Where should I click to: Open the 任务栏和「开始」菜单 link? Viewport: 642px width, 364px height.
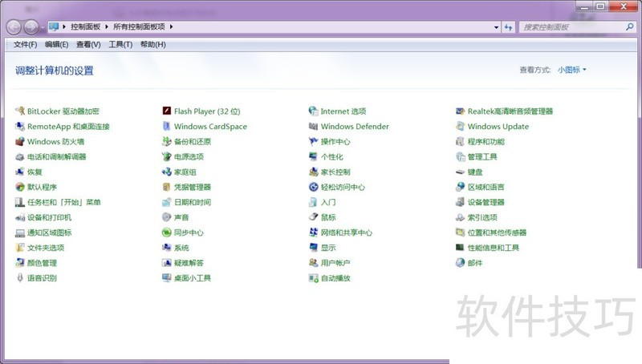pos(64,202)
